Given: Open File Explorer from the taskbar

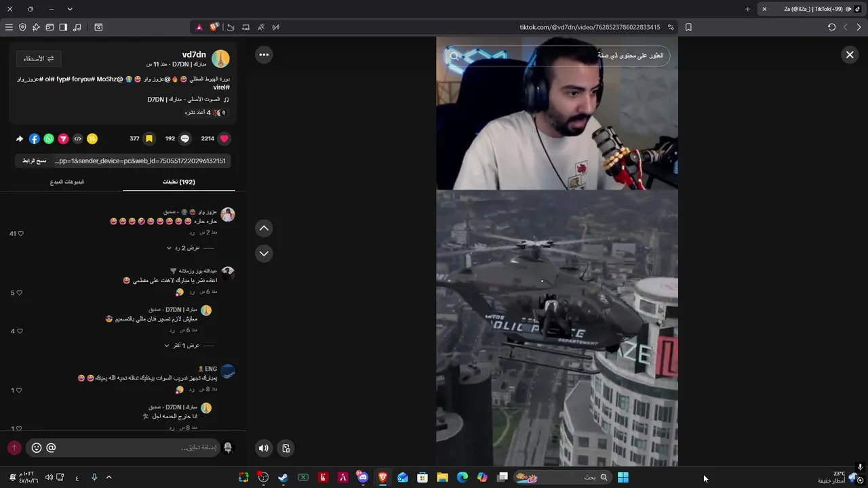Looking at the screenshot, I should [442, 477].
